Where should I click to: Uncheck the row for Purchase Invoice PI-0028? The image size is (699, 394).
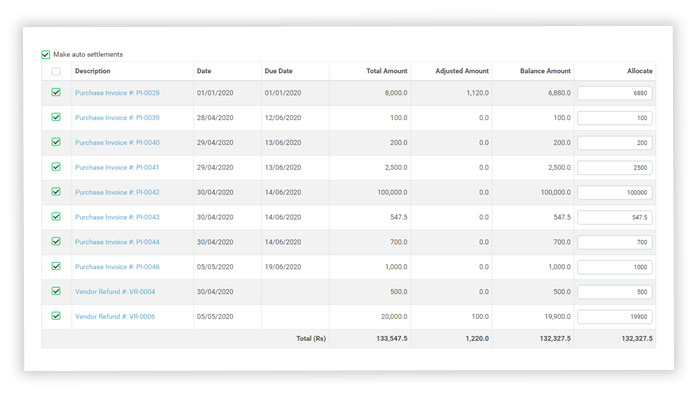(56, 92)
